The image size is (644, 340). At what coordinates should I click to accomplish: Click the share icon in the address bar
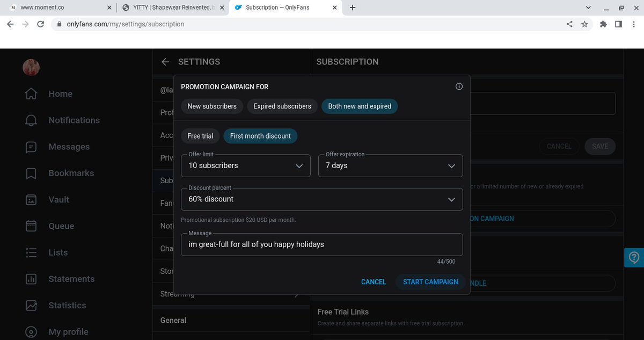[x=569, y=24]
